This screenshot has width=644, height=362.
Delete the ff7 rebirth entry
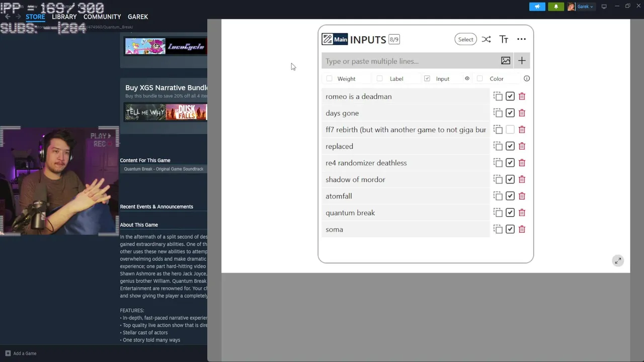coord(522,129)
